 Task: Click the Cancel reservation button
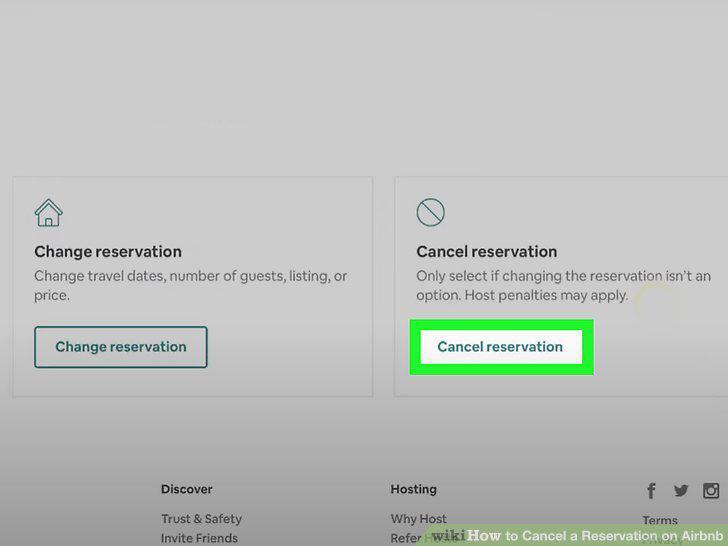[500, 347]
